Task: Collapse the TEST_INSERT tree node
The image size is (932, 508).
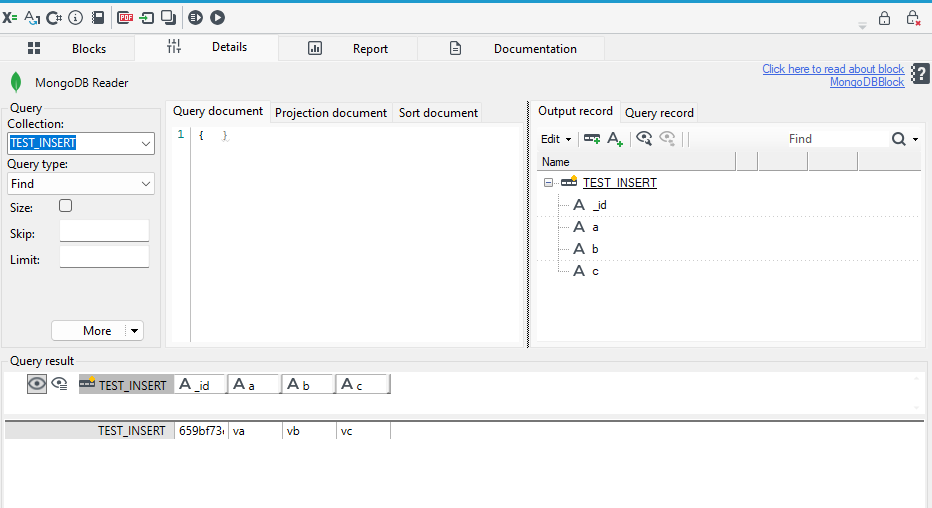Action: pyautogui.click(x=548, y=183)
